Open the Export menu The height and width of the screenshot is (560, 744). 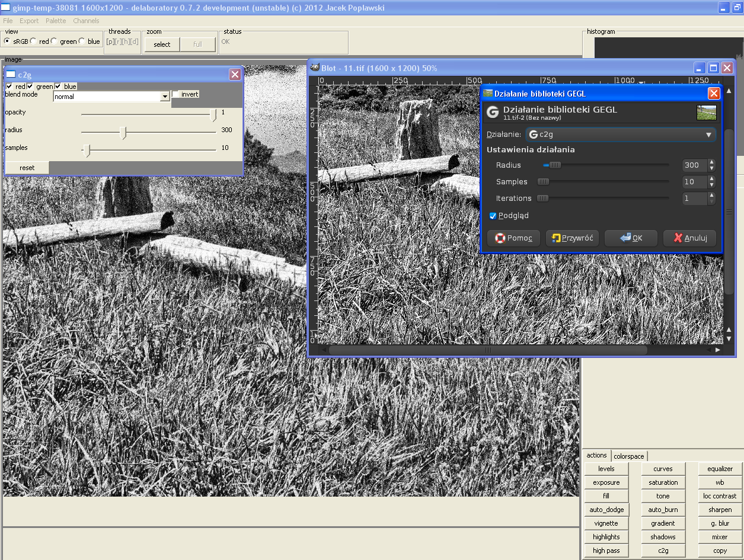(29, 21)
